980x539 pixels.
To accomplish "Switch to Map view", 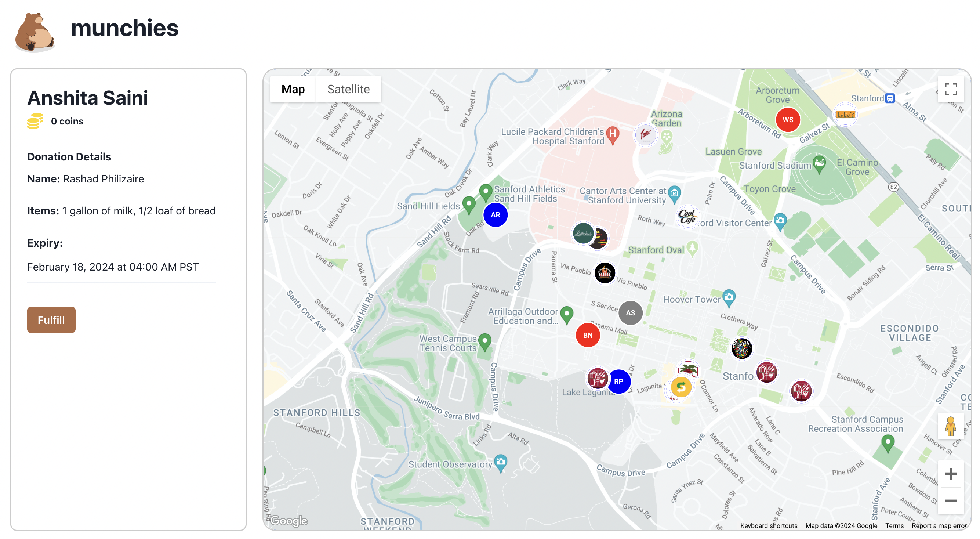I will (293, 89).
